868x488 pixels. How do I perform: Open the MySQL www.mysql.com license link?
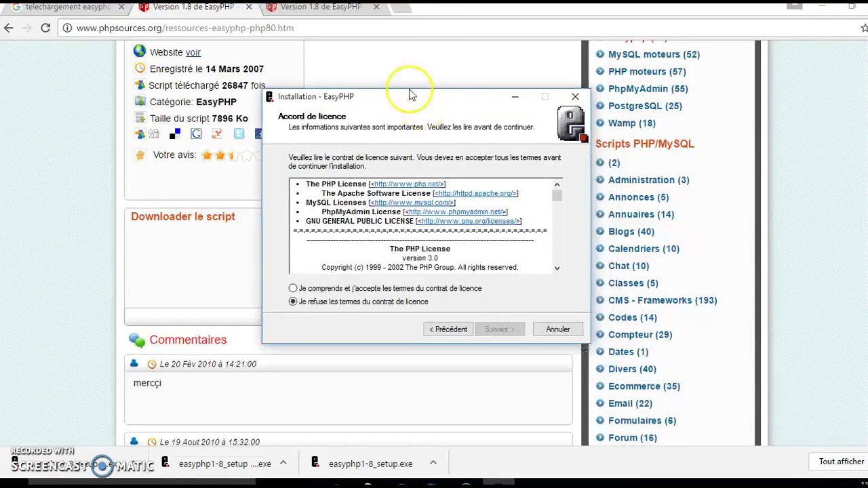[x=412, y=203]
